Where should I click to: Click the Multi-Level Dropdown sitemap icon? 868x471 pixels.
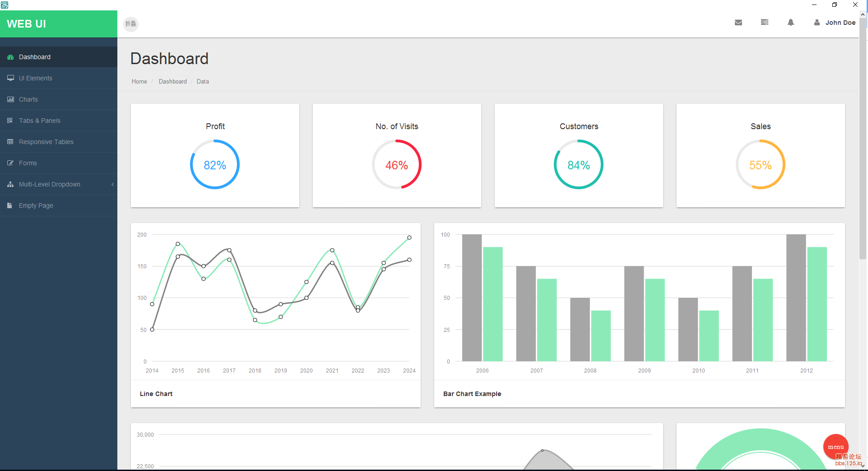pyautogui.click(x=10, y=184)
